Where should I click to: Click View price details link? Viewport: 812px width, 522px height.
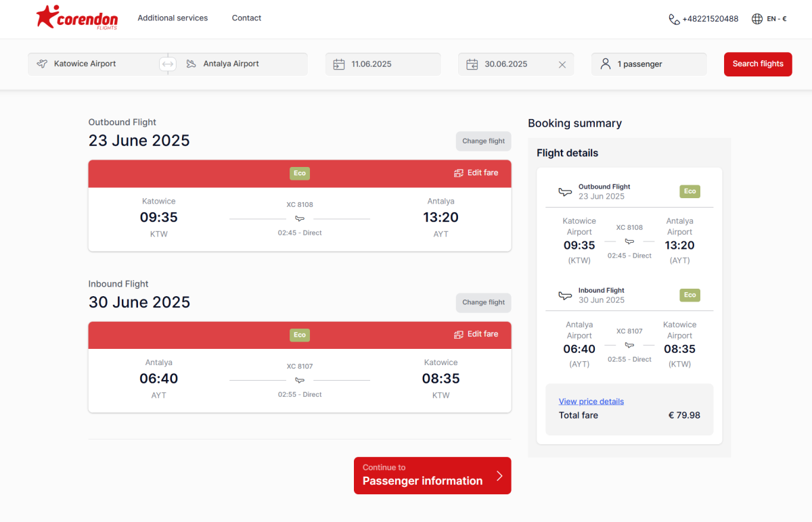point(591,402)
